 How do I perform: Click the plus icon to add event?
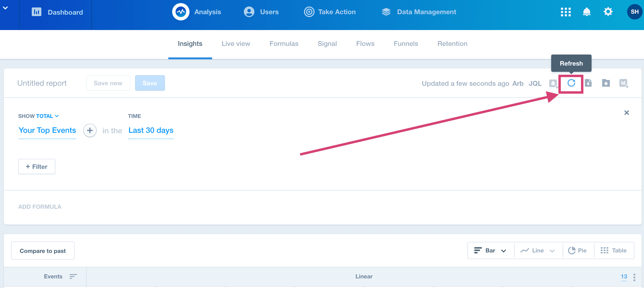click(x=90, y=130)
